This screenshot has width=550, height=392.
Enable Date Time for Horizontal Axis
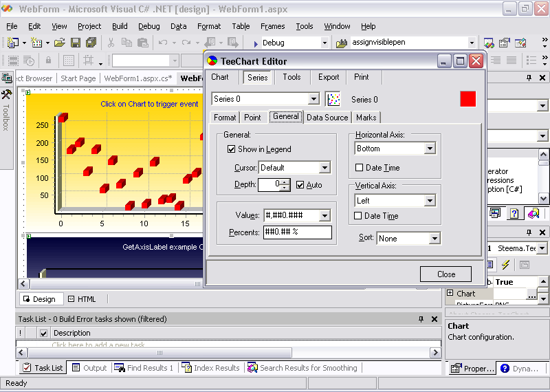pyautogui.click(x=360, y=168)
